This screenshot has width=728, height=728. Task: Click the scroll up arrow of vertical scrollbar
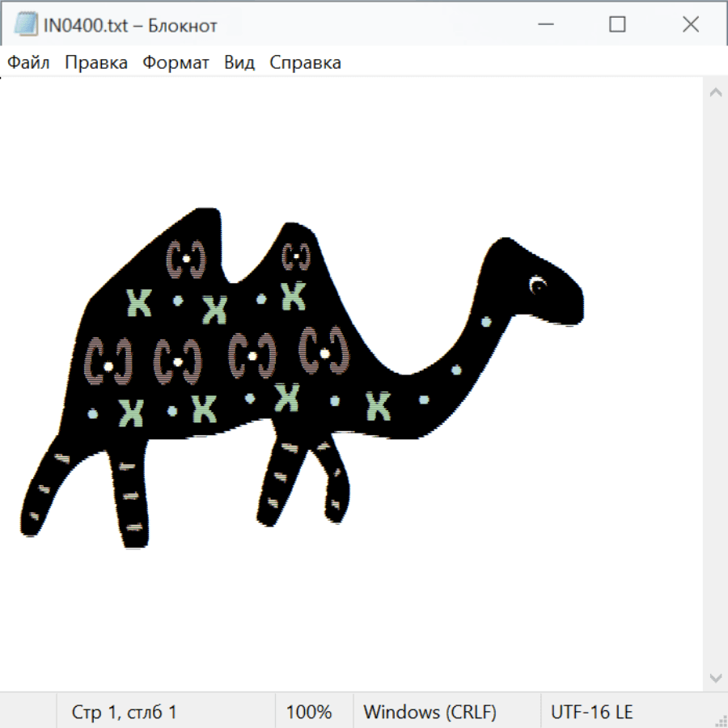pyautogui.click(x=715, y=93)
